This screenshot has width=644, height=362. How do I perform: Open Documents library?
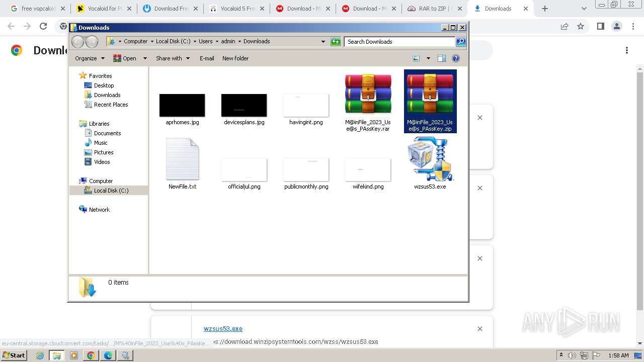coord(107,133)
